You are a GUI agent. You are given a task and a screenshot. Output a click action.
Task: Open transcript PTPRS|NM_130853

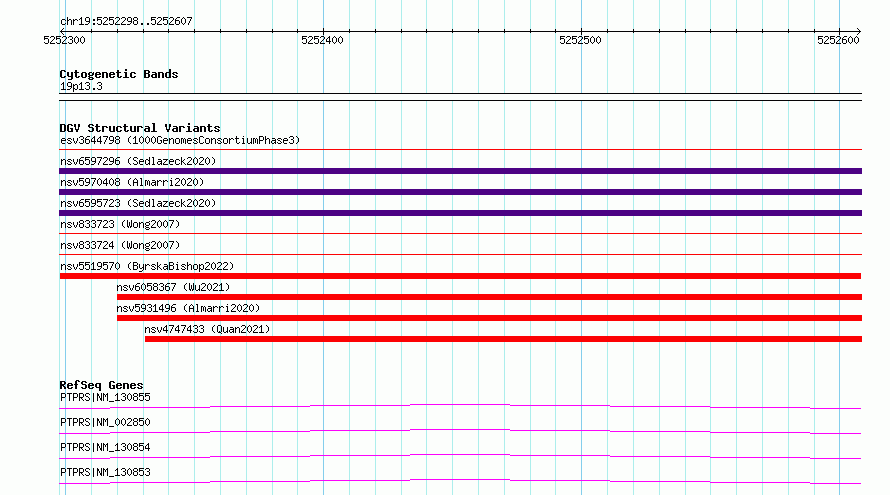(105, 472)
